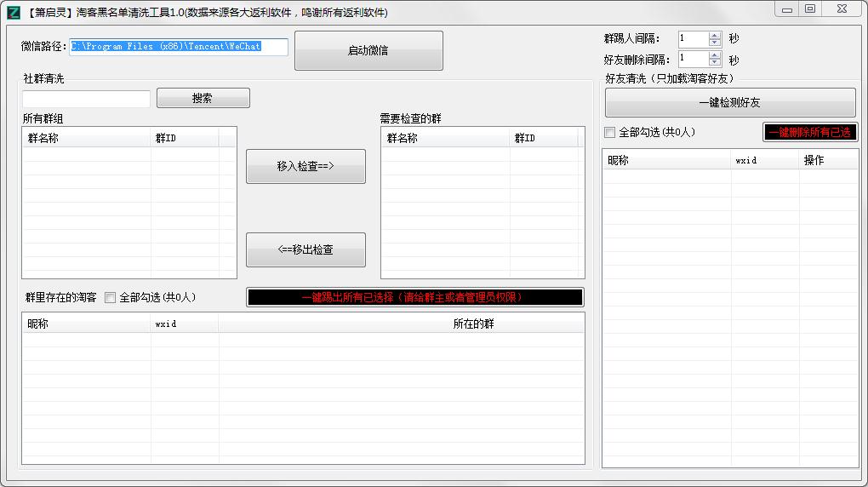Click the 启动微信 button
Screen dimensions: 868x487
click(x=368, y=51)
